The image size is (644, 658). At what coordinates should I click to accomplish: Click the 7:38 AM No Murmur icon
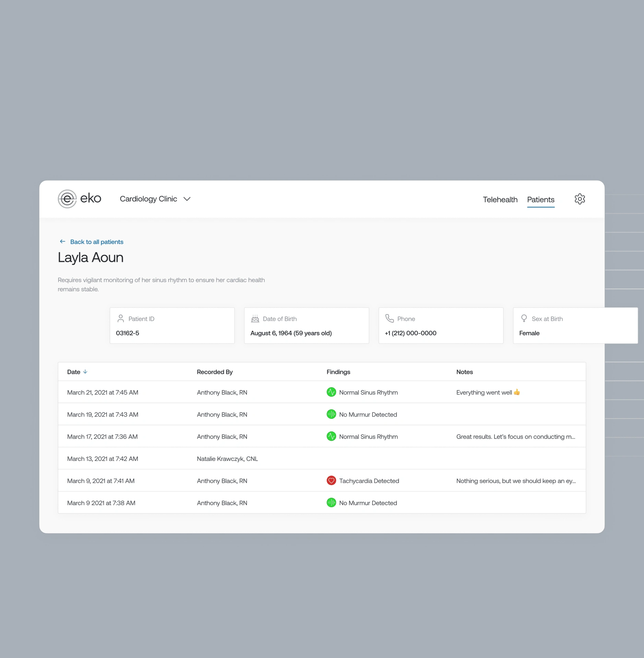pos(331,503)
